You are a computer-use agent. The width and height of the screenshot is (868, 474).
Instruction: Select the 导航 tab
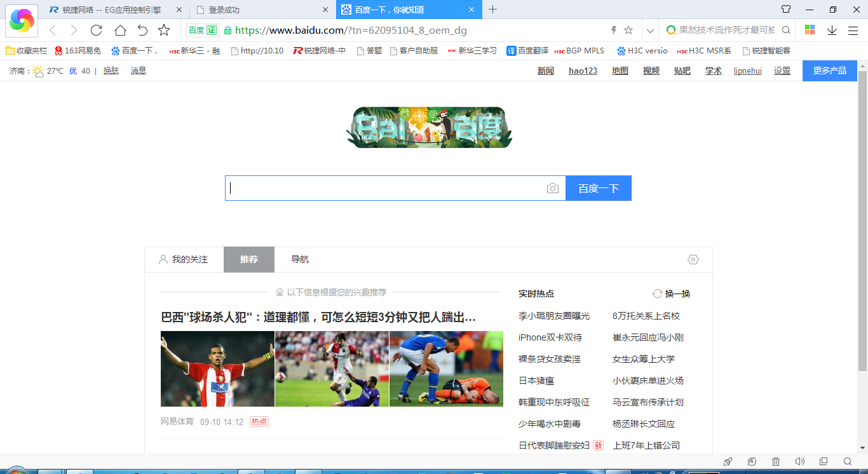point(300,259)
